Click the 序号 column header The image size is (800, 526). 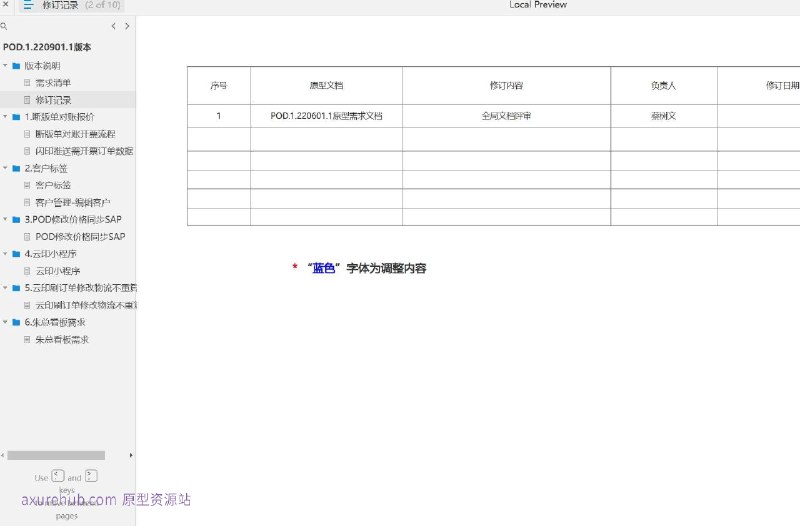coord(218,86)
